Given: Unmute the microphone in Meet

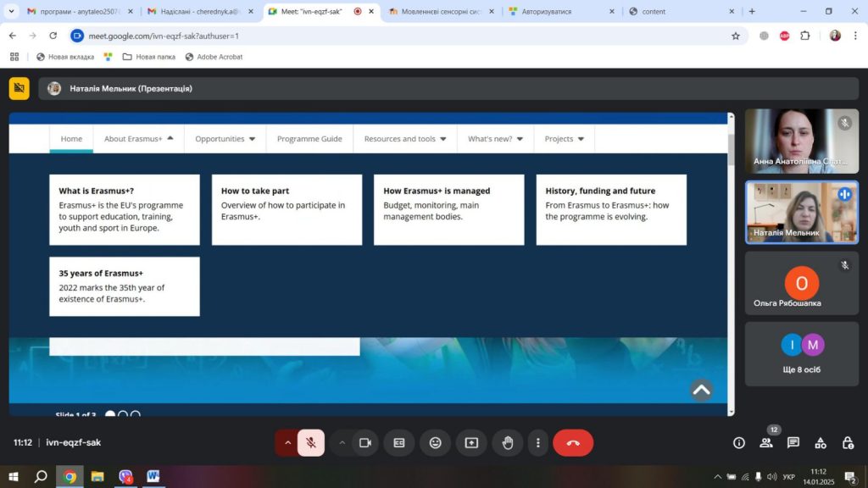Looking at the screenshot, I should click(311, 442).
